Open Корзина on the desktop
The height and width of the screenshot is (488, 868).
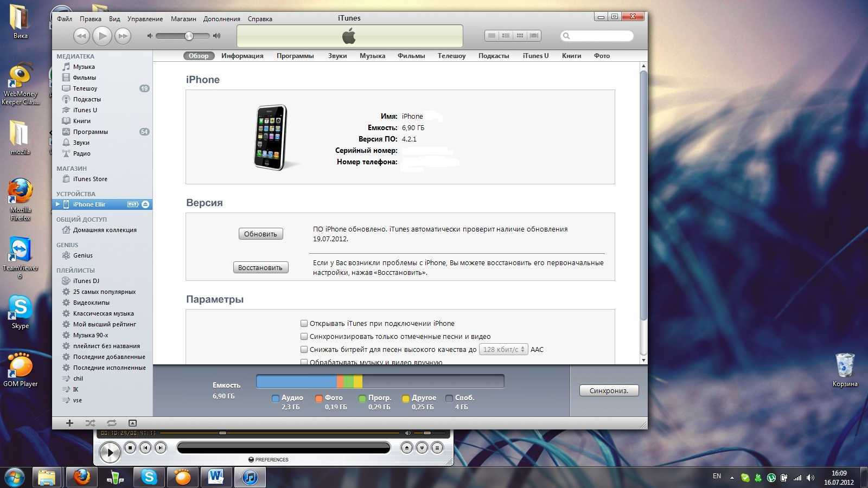[845, 370]
